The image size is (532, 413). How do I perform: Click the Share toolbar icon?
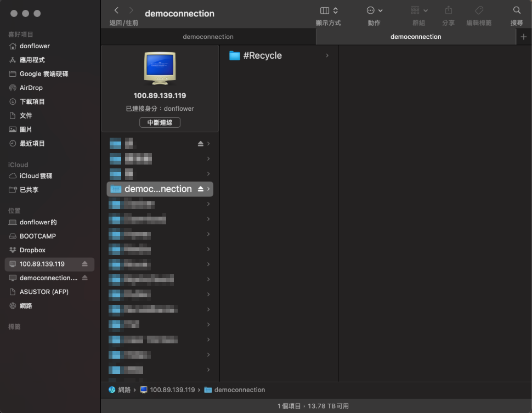[x=448, y=10]
